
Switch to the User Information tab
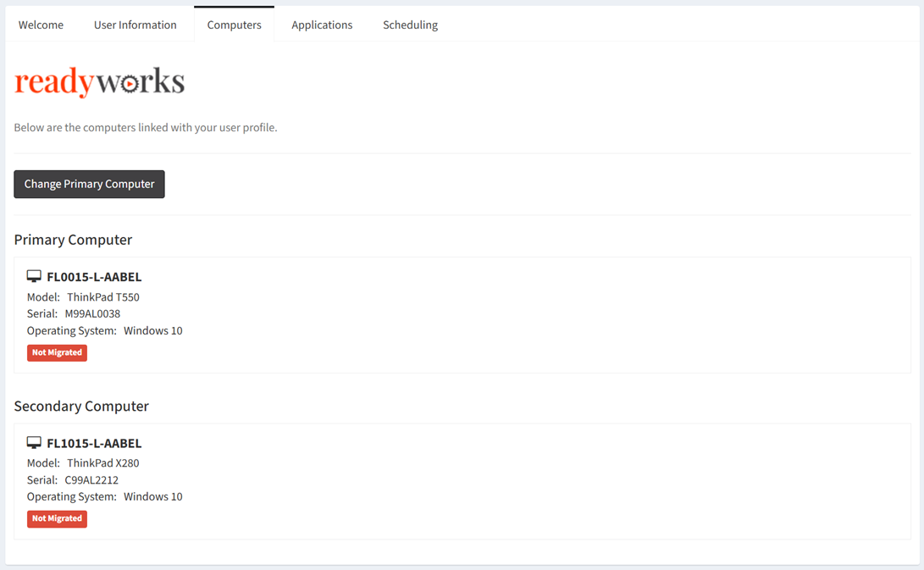[x=135, y=25]
